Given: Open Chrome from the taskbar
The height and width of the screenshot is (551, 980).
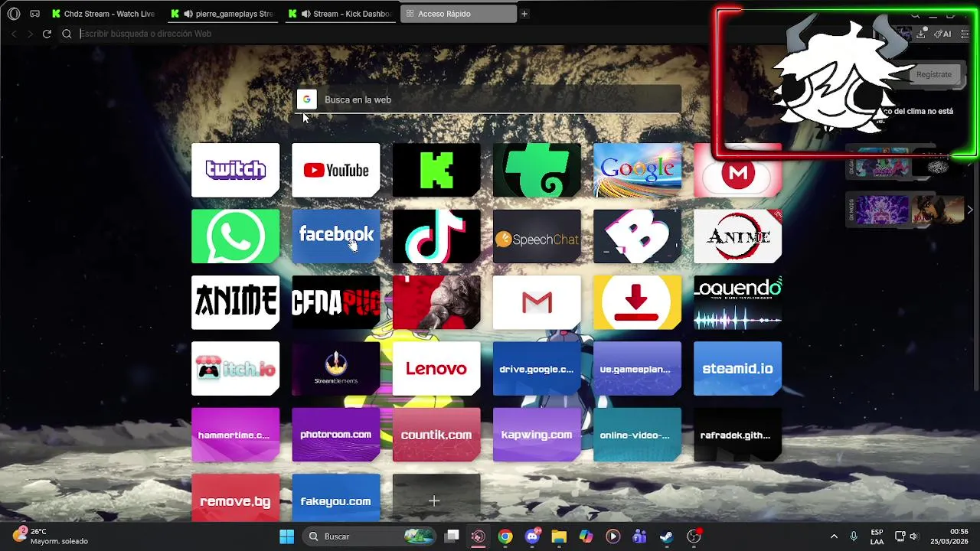Looking at the screenshot, I should [x=505, y=536].
